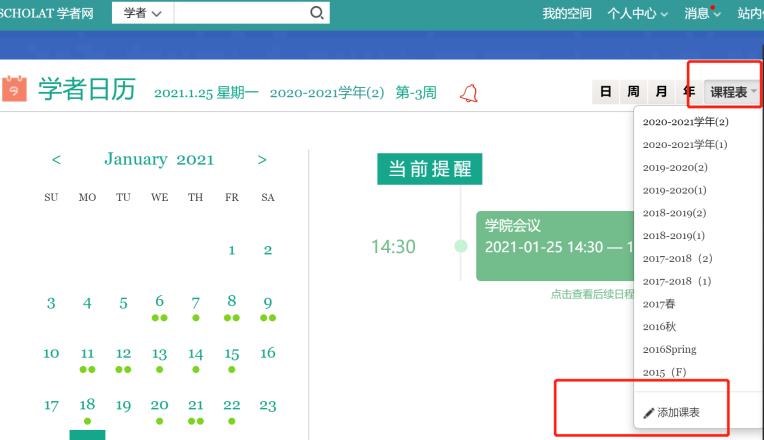This screenshot has width=764, height=440.
Task: Switch to 日 day view
Action: point(605,92)
